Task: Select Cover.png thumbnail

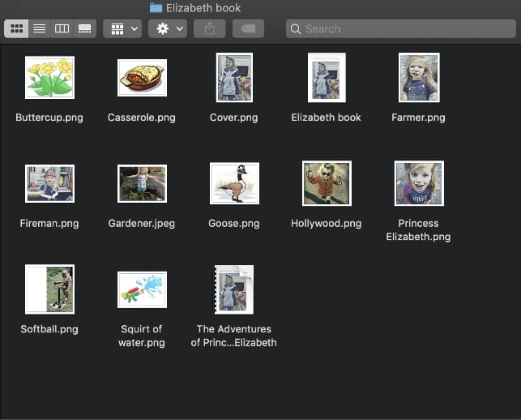Action: 234,78
